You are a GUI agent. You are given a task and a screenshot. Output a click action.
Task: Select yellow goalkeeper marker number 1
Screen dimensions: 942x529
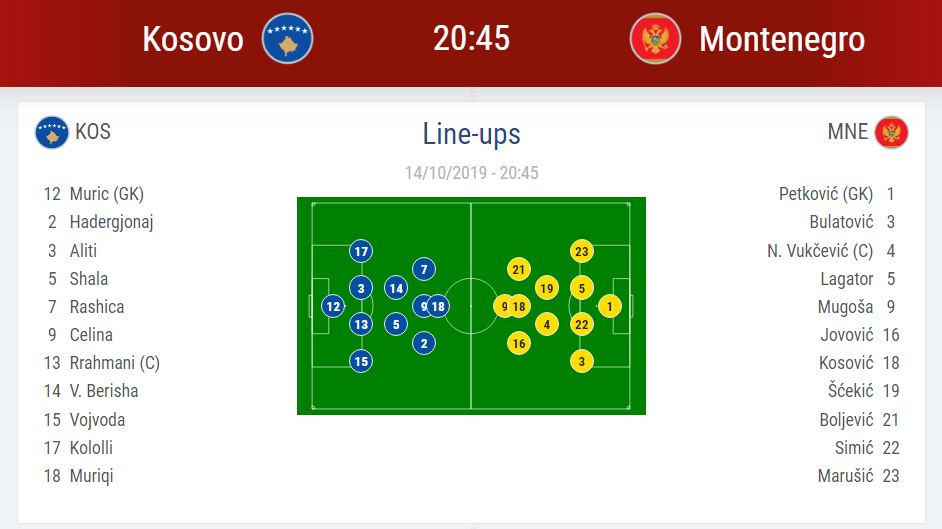[x=610, y=306]
